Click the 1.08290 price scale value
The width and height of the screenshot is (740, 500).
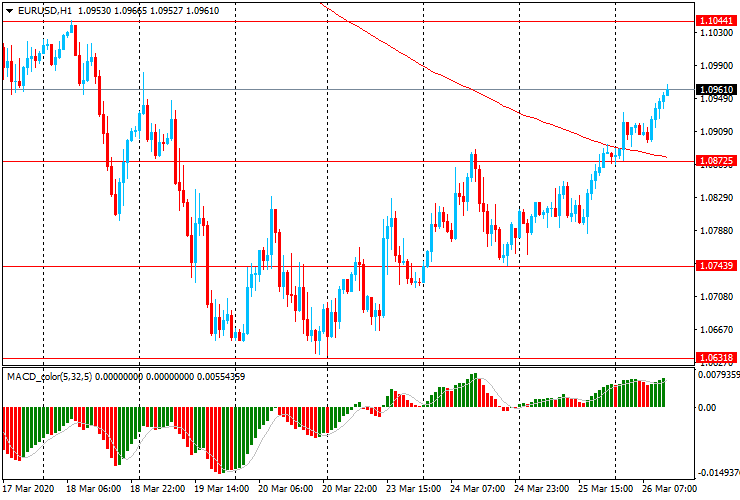click(x=717, y=198)
